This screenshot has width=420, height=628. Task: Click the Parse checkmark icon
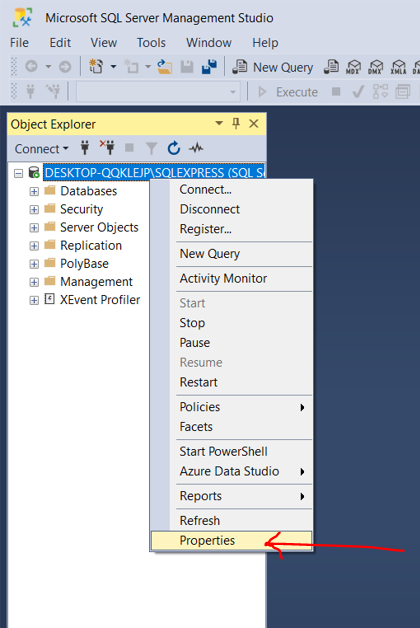tap(358, 92)
